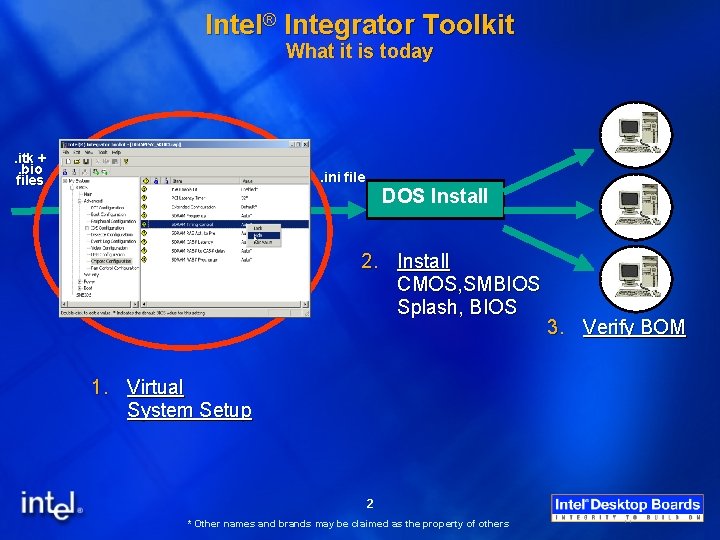This screenshot has height=540, width=720.
Task: Open the Help menu
Action: click(116, 152)
